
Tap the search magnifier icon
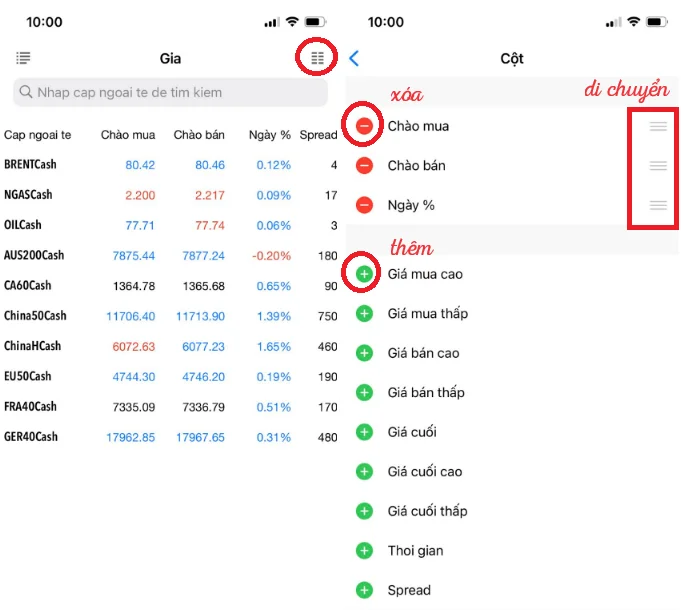(x=26, y=92)
